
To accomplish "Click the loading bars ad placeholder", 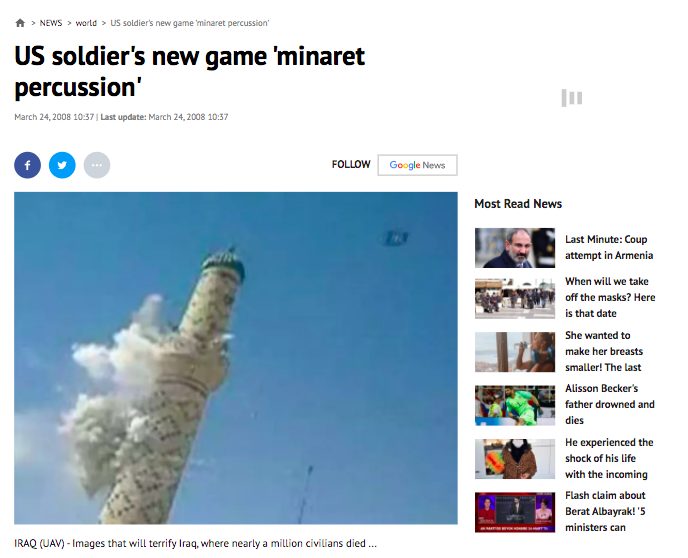I will tap(572, 98).
